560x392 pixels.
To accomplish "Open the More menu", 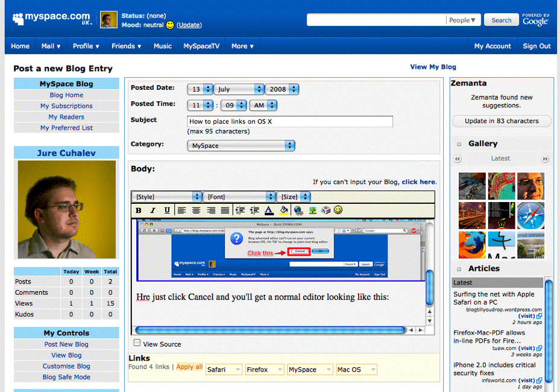I will tap(242, 46).
